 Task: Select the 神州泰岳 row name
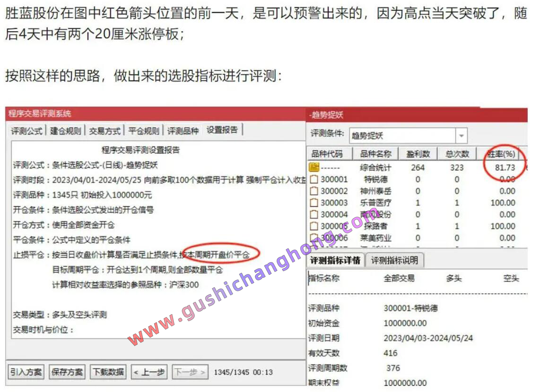click(375, 191)
